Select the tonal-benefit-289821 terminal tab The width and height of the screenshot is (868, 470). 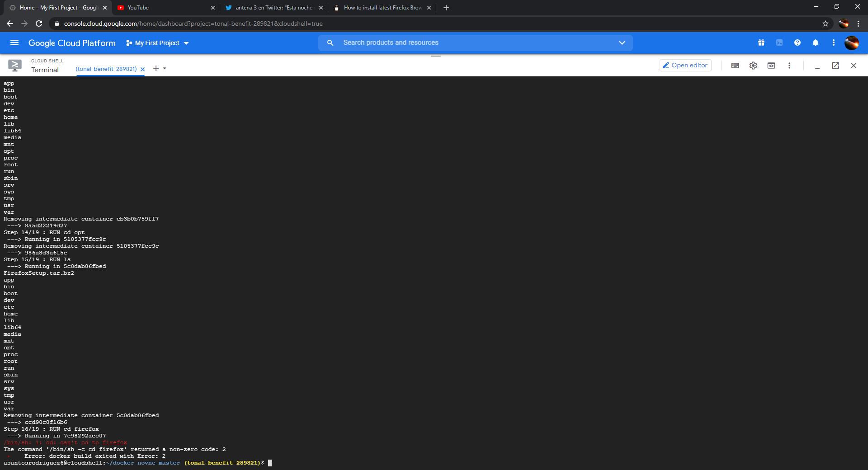tap(106, 69)
